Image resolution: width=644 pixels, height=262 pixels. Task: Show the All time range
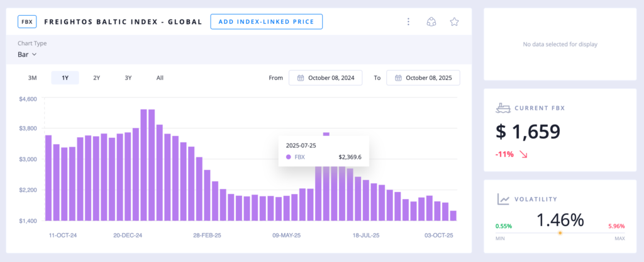pyautogui.click(x=160, y=78)
